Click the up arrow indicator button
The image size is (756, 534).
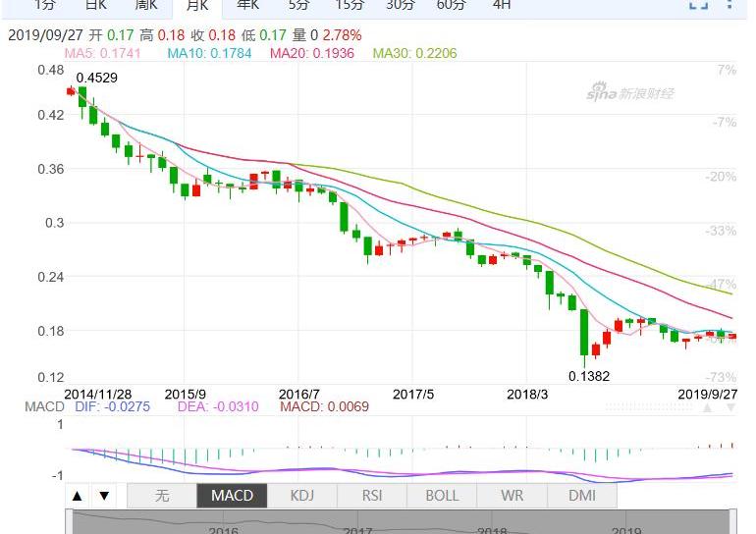[x=79, y=496]
